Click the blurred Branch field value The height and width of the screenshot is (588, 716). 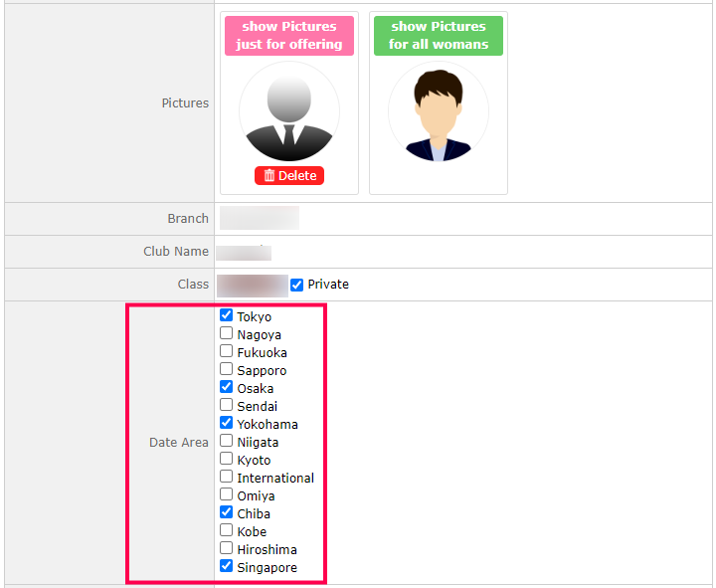coord(260,219)
